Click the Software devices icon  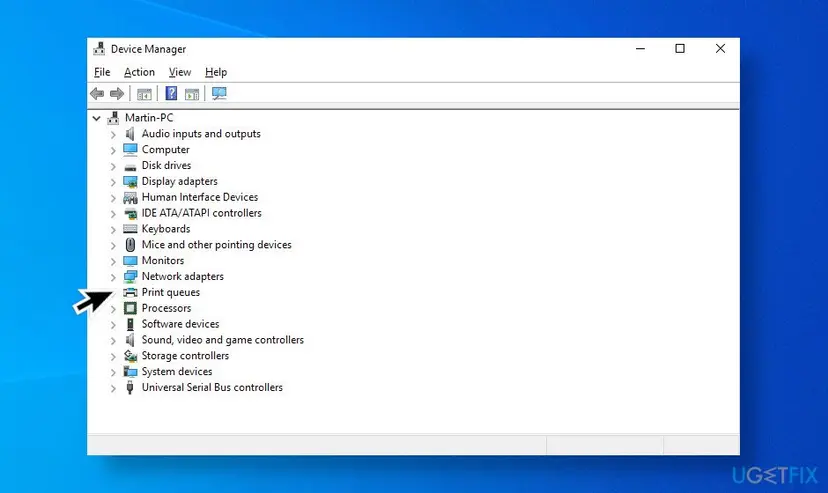(130, 324)
